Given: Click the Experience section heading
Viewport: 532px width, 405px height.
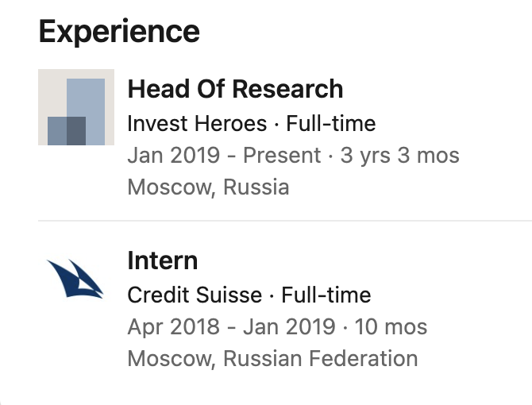Looking at the screenshot, I should point(119,32).
